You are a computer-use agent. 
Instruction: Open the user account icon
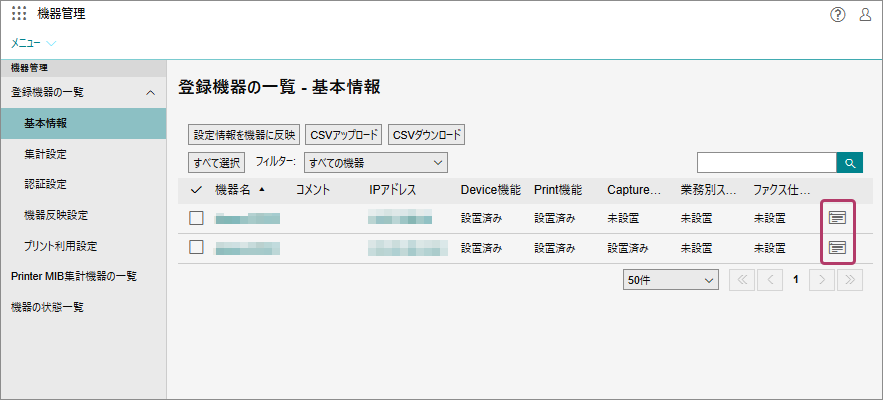pyautogui.click(x=866, y=15)
